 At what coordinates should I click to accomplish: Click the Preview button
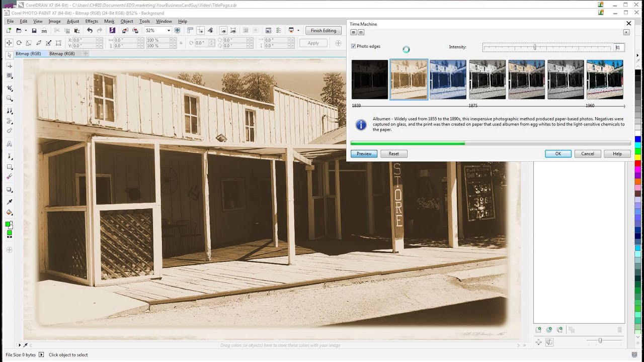click(x=364, y=154)
